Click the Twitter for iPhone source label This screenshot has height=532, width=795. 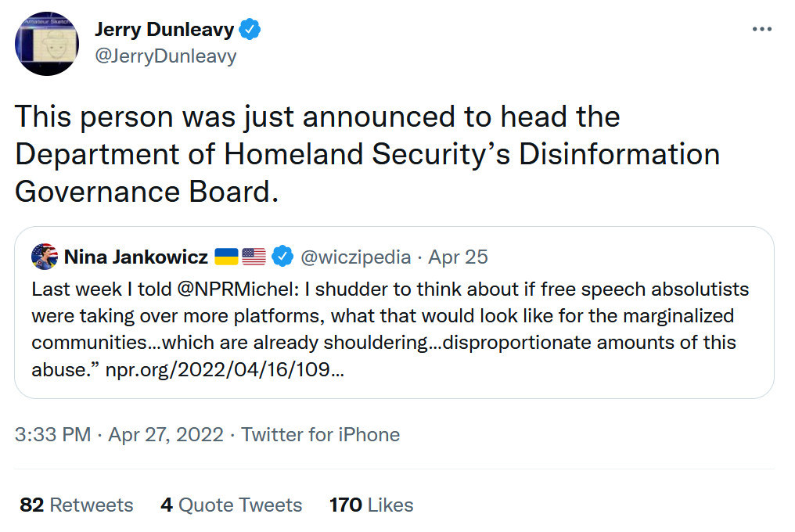(320, 434)
